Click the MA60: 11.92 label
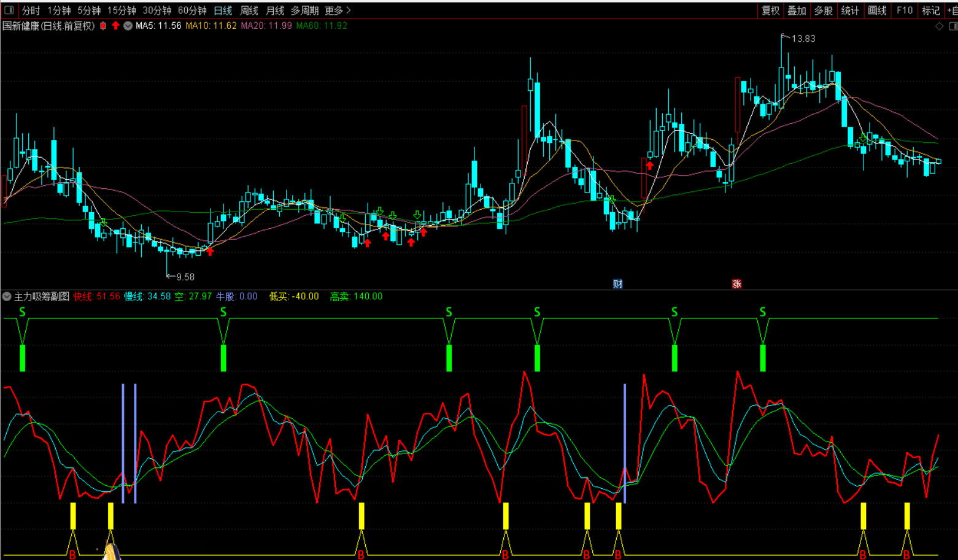Screen dimensions: 958x560 click(322, 26)
